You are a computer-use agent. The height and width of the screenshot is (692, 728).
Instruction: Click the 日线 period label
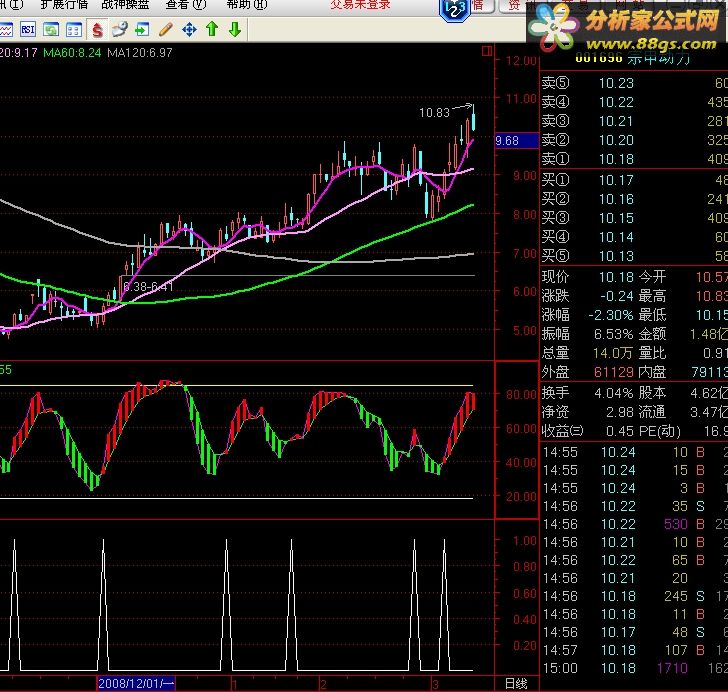[x=516, y=684]
